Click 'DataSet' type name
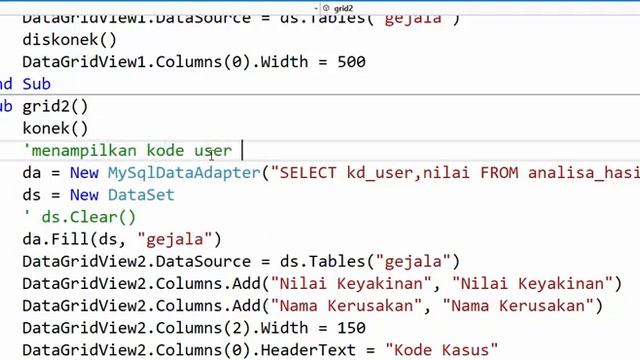The width and height of the screenshot is (640, 360). pyautogui.click(x=141, y=195)
